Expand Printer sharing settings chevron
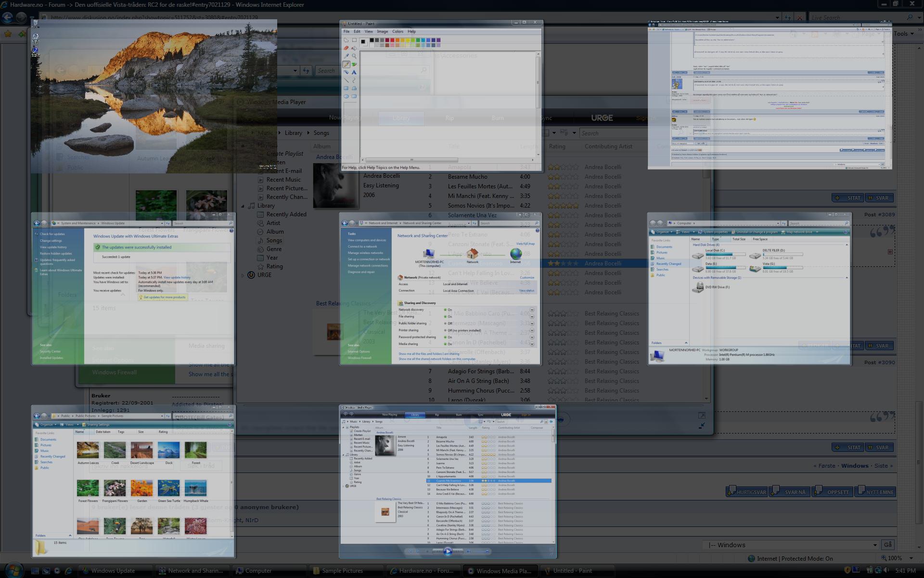924x578 pixels. [532, 330]
